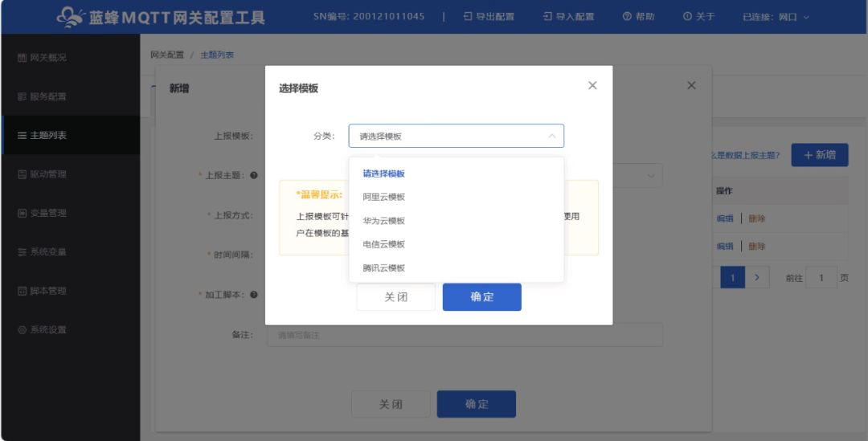Viewport: 868px width, 441px height.
Task: Click 删除 in the first table row
Action: 757,218
